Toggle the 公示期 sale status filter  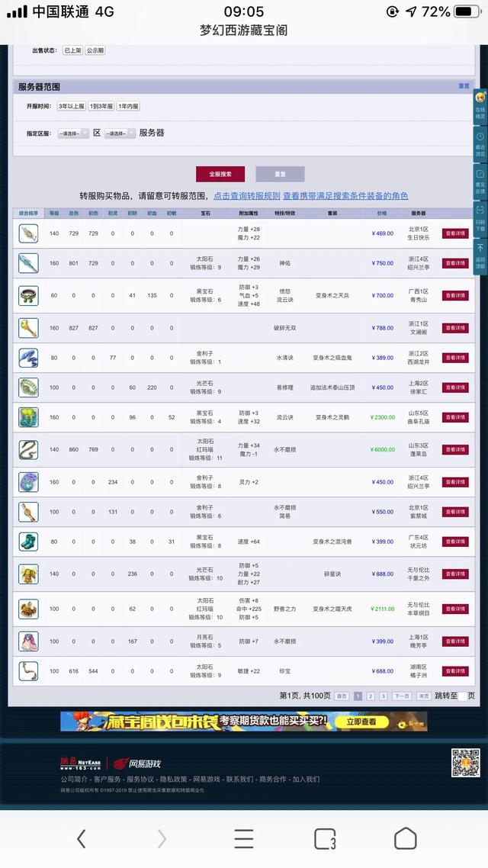click(95, 50)
